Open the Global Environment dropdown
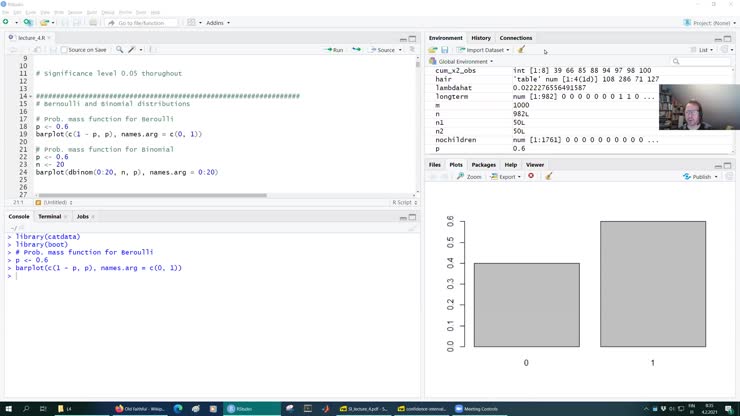 coord(461,61)
